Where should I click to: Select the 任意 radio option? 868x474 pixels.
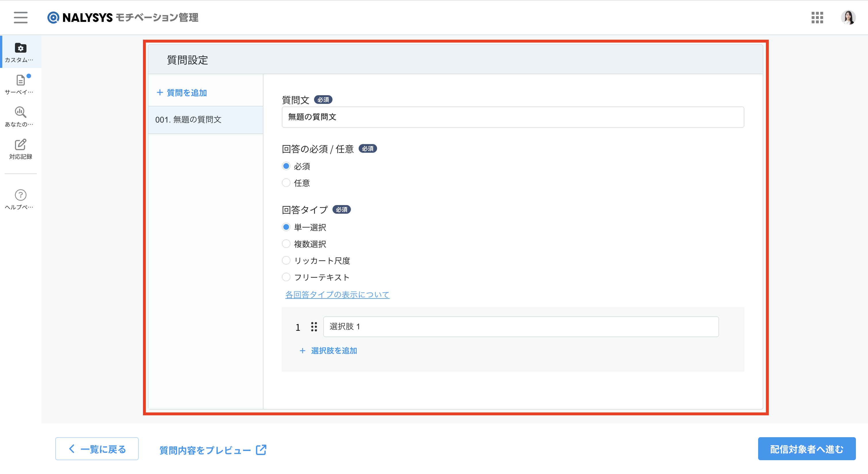286,183
